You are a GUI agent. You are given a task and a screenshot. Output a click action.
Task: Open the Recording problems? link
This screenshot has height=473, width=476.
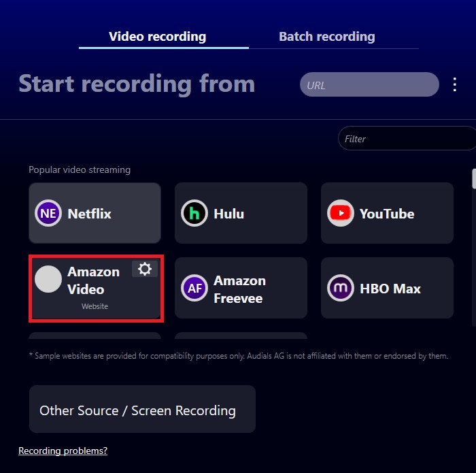coord(63,451)
